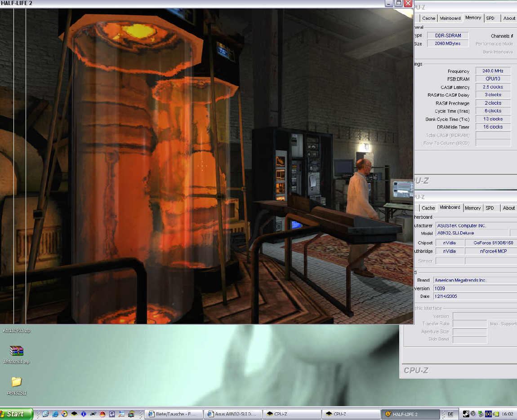Click the Windows Start button
The height and width of the screenshot is (420, 517).
(17, 414)
